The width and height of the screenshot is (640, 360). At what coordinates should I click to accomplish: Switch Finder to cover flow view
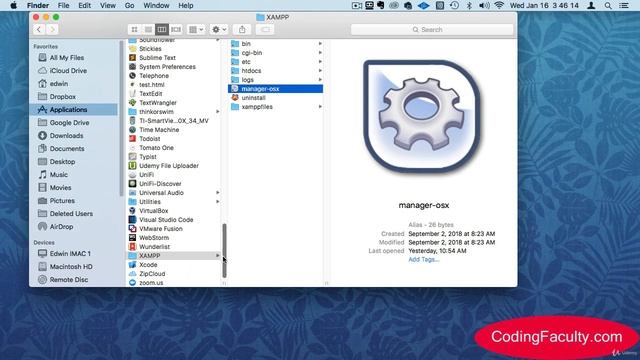[176, 29]
